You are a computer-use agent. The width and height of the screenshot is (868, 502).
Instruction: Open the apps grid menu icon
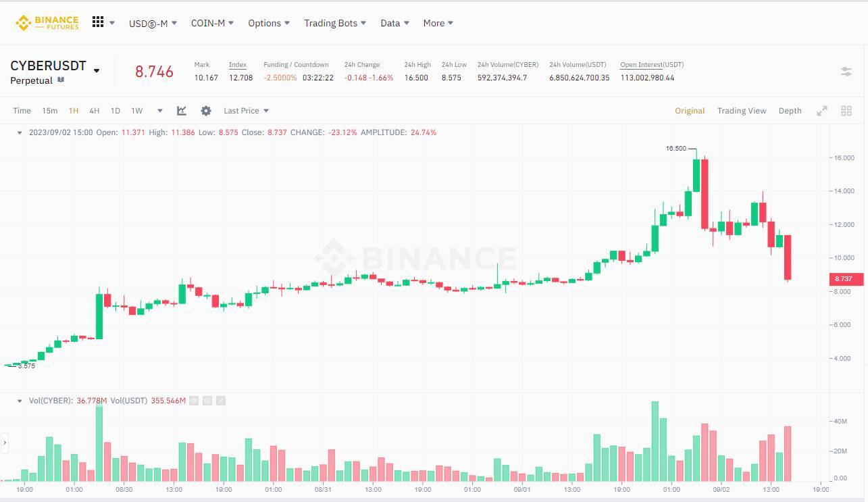pos(98,22)
